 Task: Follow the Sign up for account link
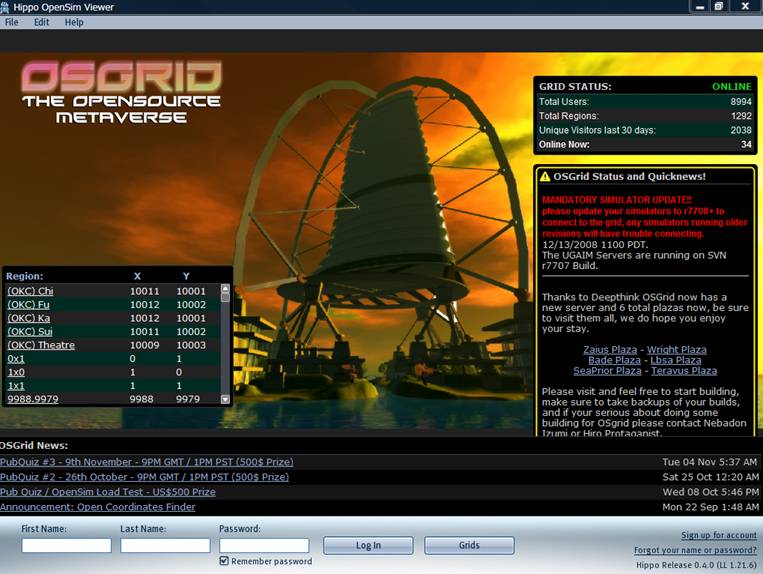(719, 535)
